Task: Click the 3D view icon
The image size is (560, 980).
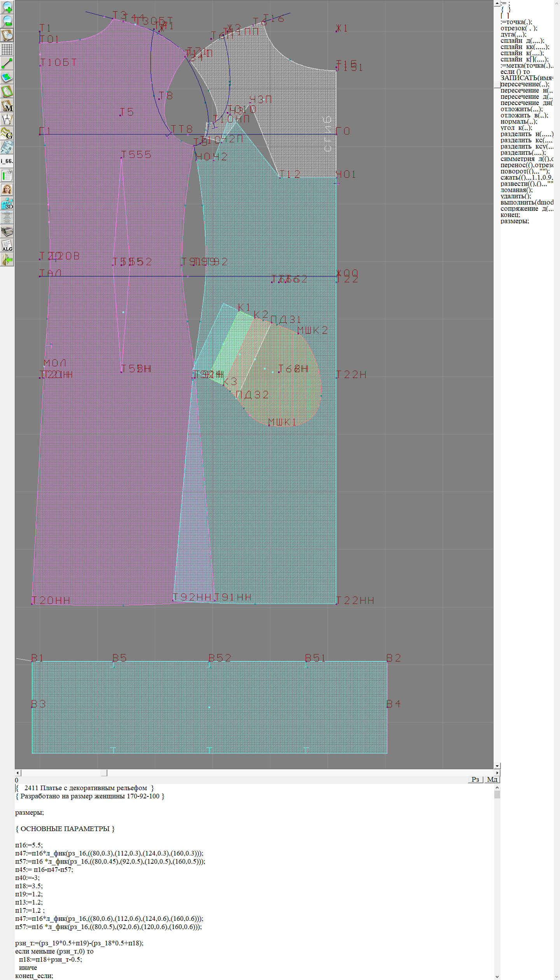Action: pyautogui.click(x=7, y=204)
